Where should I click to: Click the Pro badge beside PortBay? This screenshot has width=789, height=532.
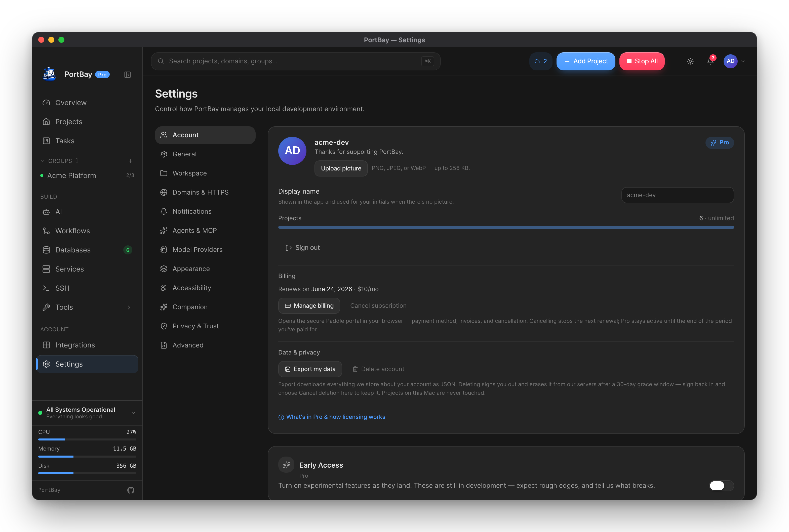[102, 75]
